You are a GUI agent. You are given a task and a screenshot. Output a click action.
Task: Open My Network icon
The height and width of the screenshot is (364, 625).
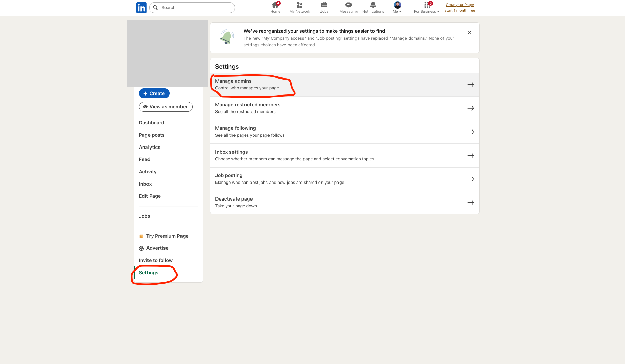299,5
